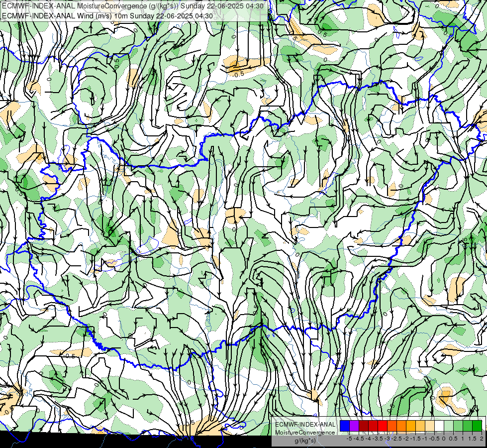Click the '-4.5' legend scale value
Screen dimensions: 487x448
point(359,439)
